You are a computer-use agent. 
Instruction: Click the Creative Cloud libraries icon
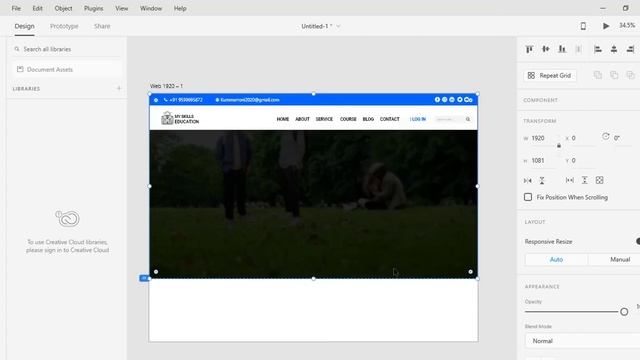tap(68, 219)
